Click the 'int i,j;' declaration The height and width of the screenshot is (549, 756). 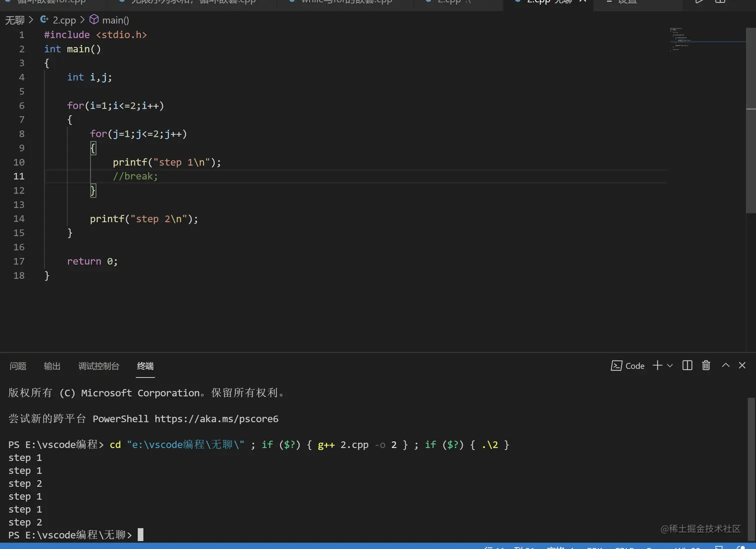pyautogui.click(x=89, y=77)
